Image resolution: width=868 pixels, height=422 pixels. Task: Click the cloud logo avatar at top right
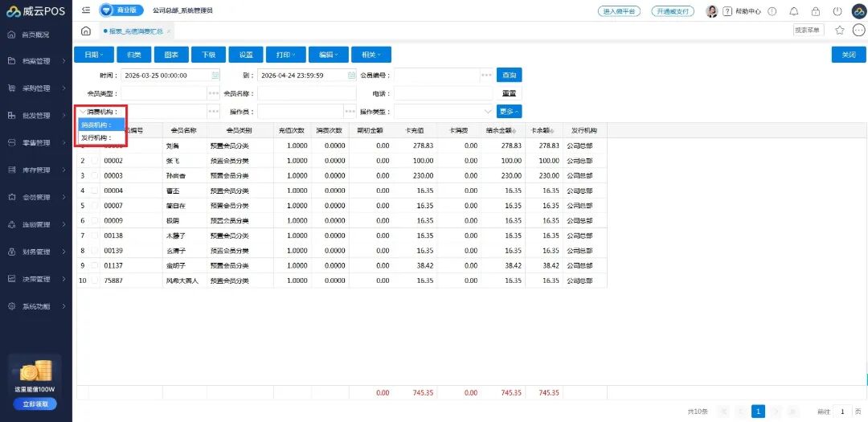tap(858, 11)
